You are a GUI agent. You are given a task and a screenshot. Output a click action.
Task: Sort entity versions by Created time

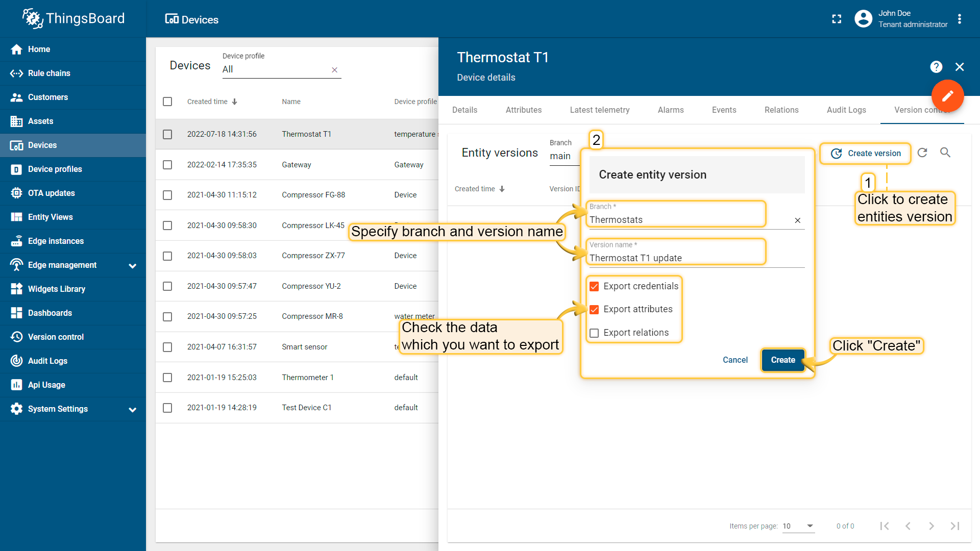(480, 189)
